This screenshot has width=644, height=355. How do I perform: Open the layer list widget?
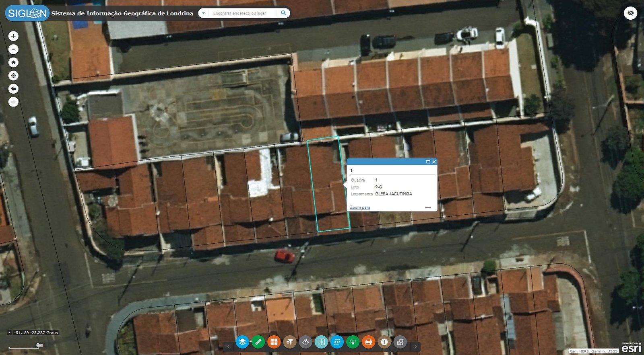click(242, 342)
